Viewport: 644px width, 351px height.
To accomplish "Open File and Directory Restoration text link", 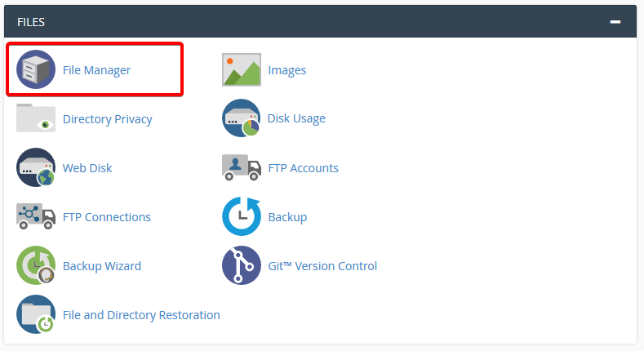I will coord(141,315).
